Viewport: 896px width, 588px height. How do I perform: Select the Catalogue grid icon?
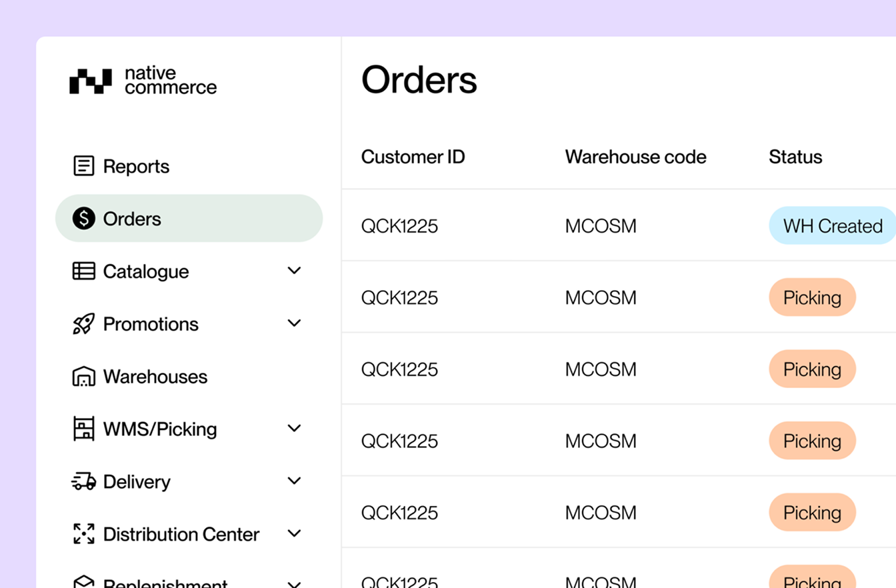coord(83,271)
